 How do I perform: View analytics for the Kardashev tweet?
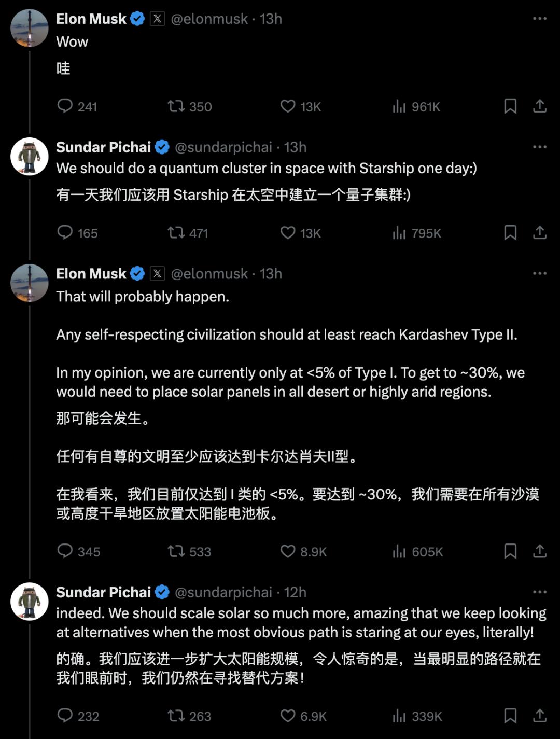[399, 551]
